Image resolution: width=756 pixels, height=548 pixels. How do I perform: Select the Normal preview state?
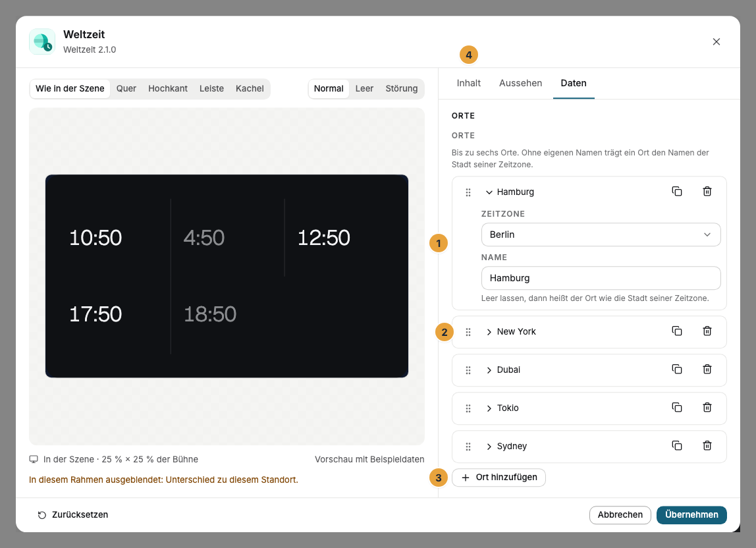click(x=329, y=89)
